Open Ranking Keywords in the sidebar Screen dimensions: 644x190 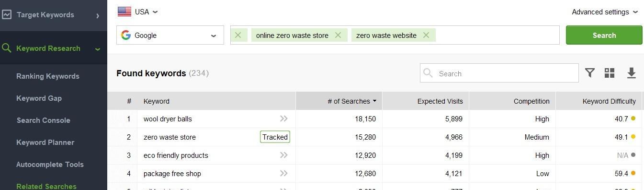click(48, 76)
